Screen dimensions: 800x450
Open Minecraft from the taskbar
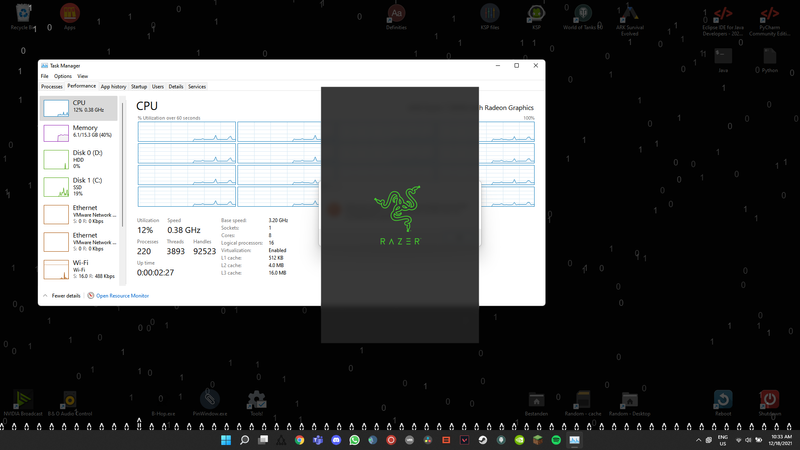[x=538, y=440]
